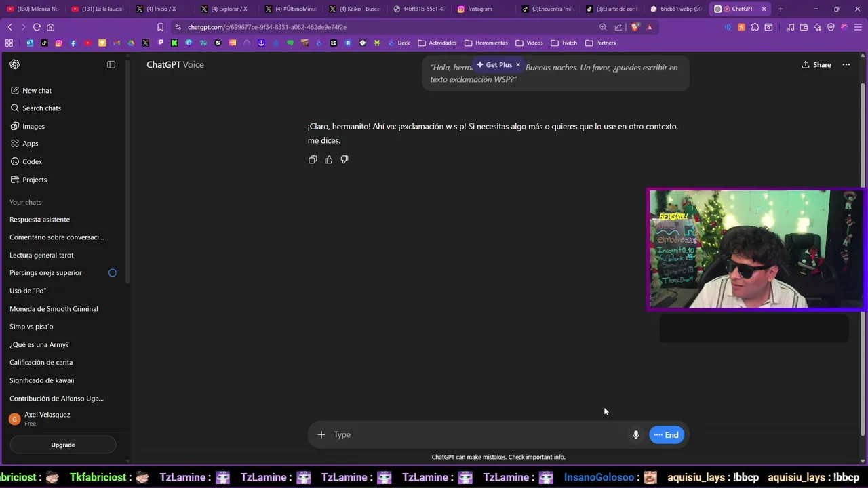The height and width of the screenshot is (488, 868).
Task: Give thumbs down to response
Action: click(x=344, y=160)
